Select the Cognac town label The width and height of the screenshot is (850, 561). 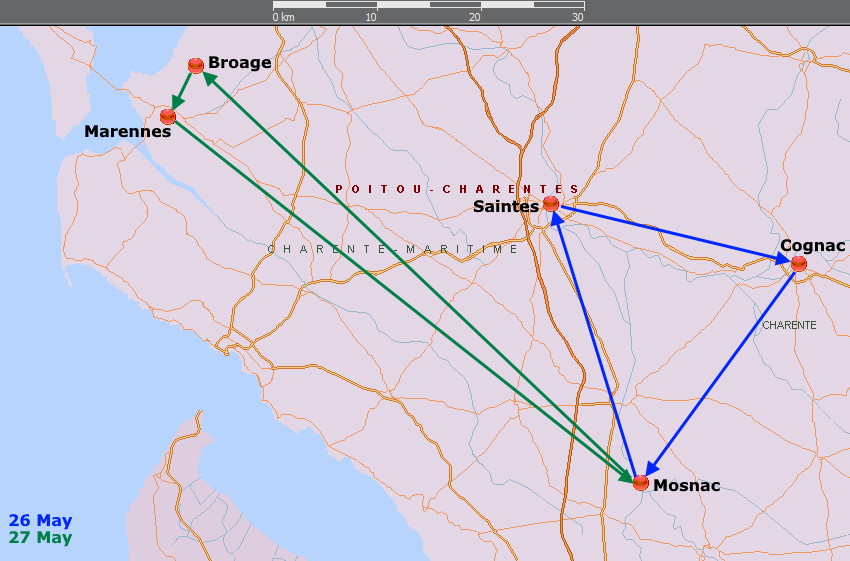(x=812, y=245)
